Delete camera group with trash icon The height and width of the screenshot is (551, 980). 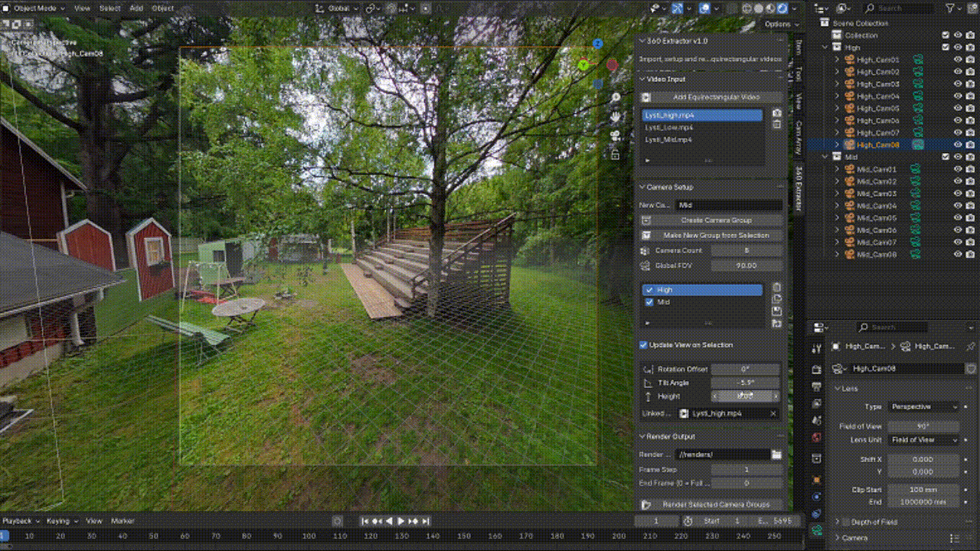tap(777, 288)
